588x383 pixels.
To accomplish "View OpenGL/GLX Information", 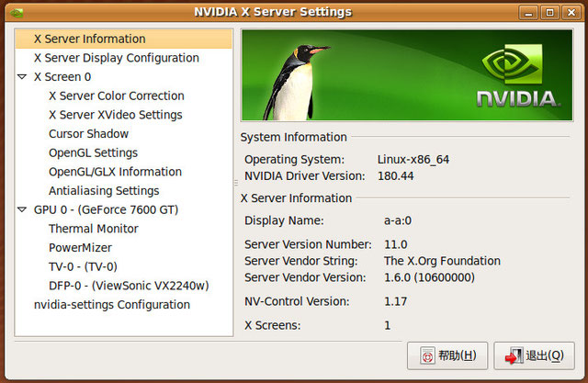I will [x=115, y=172].
